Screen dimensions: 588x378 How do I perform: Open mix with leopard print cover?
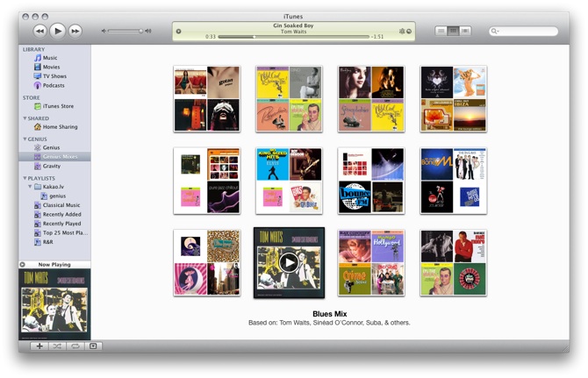pyautogui.click(x=207, y=263)
